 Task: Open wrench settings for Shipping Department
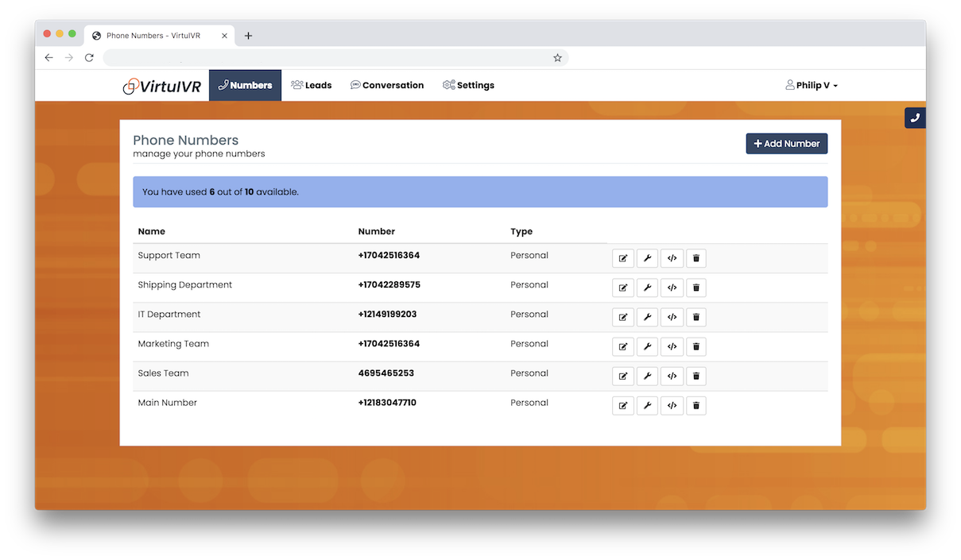647,288
